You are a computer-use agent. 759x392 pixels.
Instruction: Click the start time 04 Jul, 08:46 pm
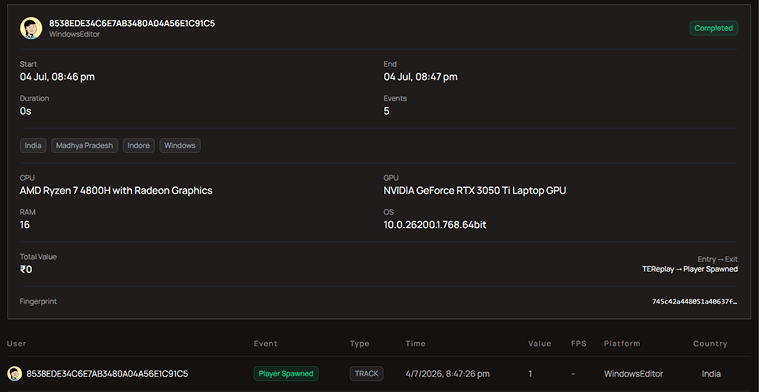click(x=57, y=76)
